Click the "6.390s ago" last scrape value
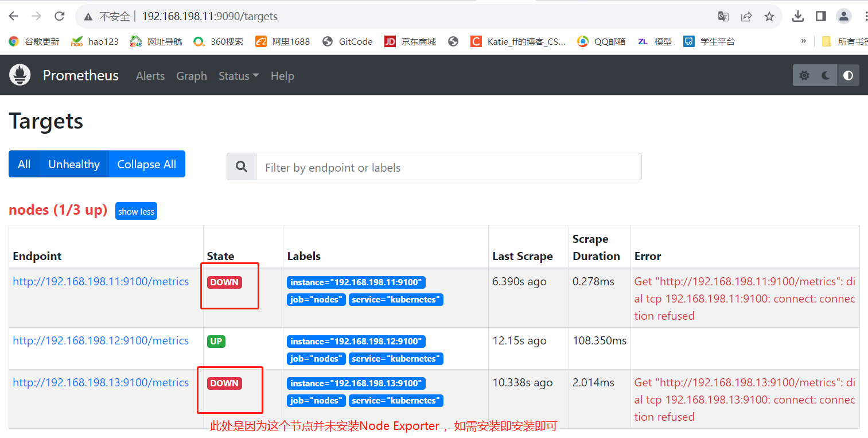This screenshot has width=868, height=438. click(x=519, y=281)
